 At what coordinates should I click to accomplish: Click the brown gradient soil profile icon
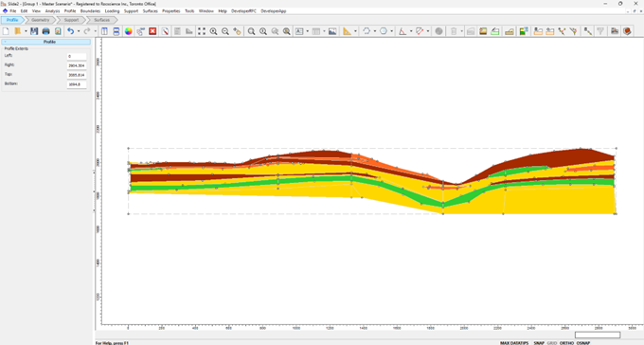483,31
